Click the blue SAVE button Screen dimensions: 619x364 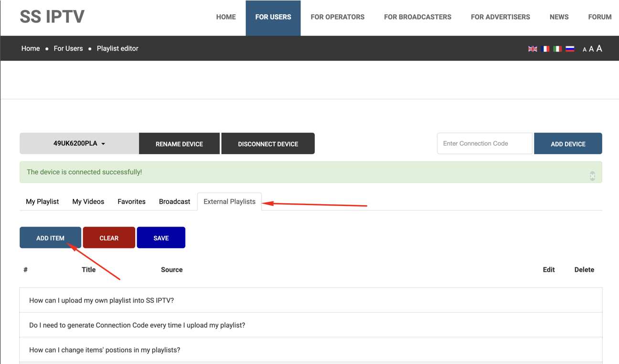pyautogui.click(x=161, y=238)
